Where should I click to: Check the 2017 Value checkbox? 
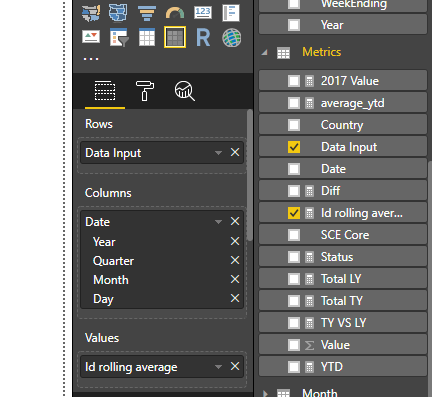[294, 81]
